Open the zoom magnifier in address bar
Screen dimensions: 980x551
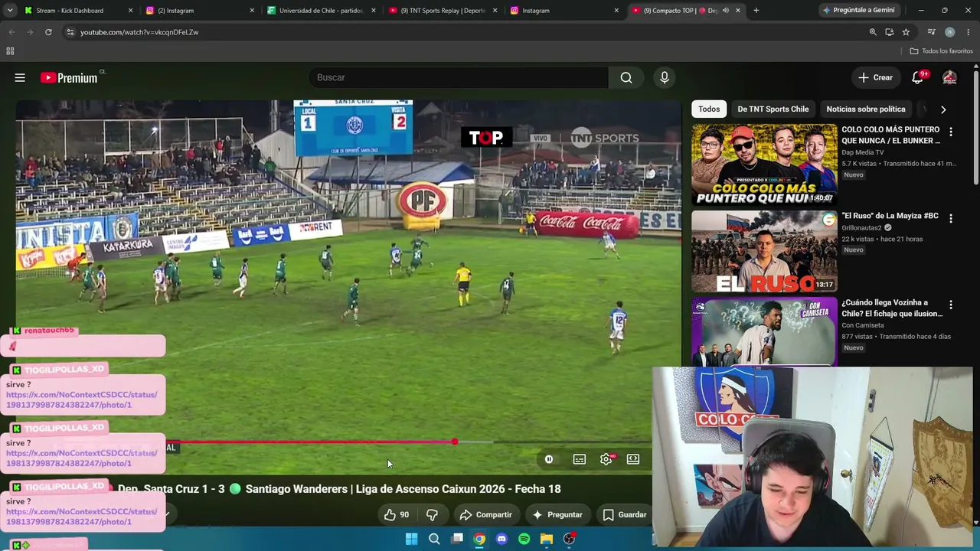click(873, 32)
